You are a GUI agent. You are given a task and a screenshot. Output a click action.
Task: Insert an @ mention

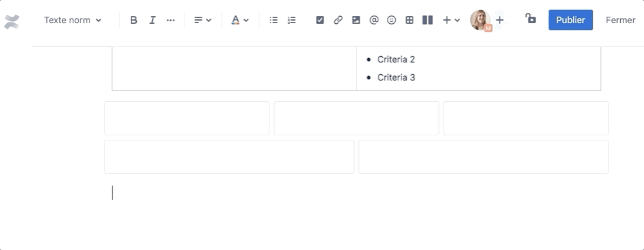[x=374, y=20]
